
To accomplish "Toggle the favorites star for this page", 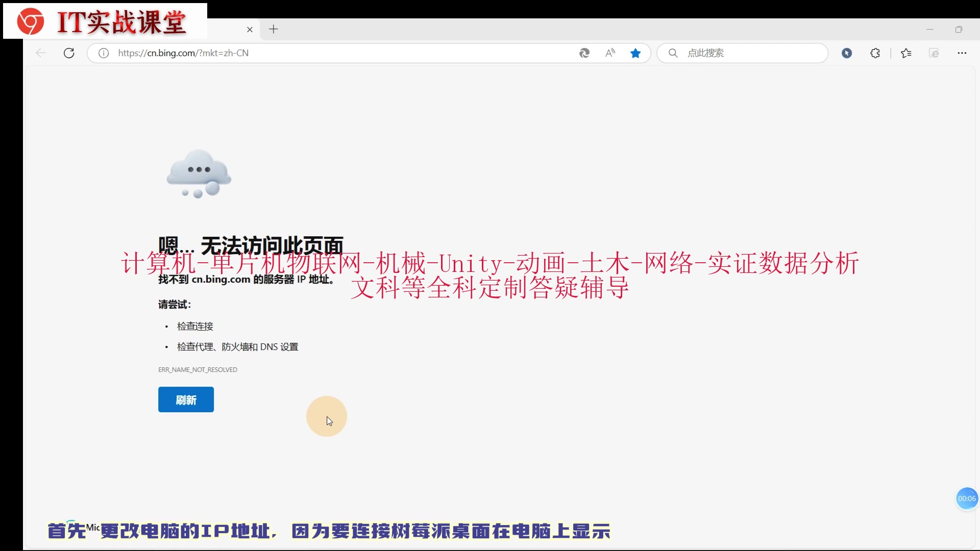I will pos(635,53).
